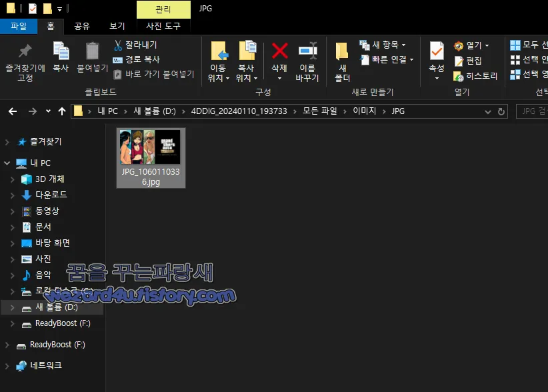Select 다운로드 in navigation pane
Image resolution: width=548 pixels, height=392 pixels.
tap(51, 195)
